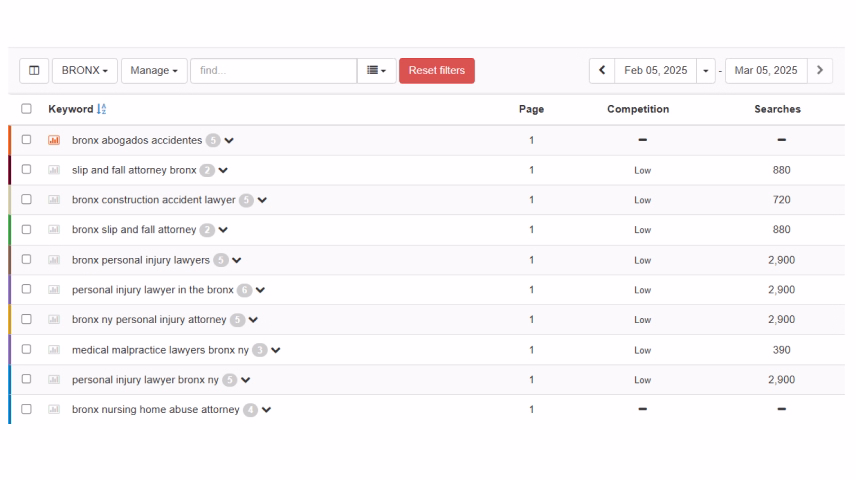
Task: Select checkbox for personal injury lawyer in the bronx
Action: 26,289
